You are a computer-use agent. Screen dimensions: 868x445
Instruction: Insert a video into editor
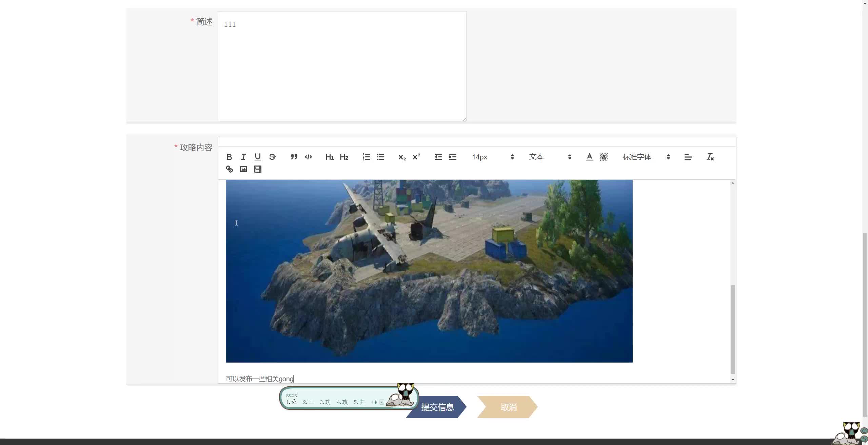[x=258, y=169]
